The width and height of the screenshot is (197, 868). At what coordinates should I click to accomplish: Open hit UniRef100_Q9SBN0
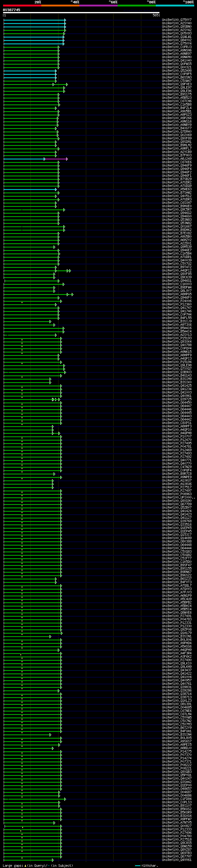pos(177,26)
